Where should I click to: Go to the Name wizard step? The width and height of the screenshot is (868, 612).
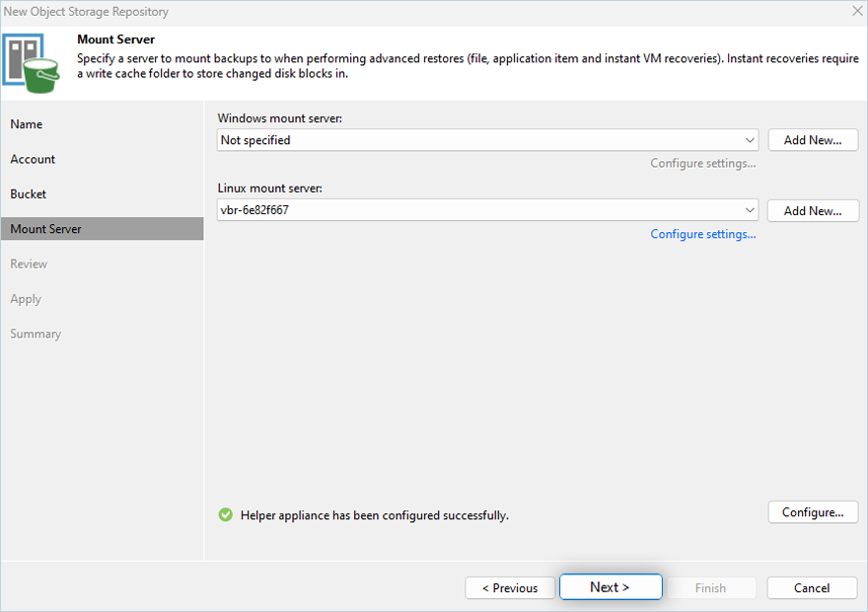pyautogui.click(x=27, y=124)
